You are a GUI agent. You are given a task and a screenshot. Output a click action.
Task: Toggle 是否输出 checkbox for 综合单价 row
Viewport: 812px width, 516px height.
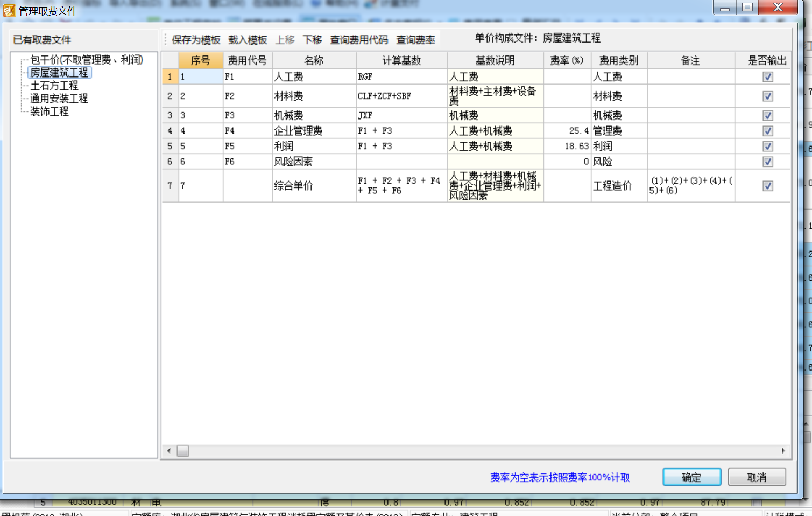click(x=768, y=186)
